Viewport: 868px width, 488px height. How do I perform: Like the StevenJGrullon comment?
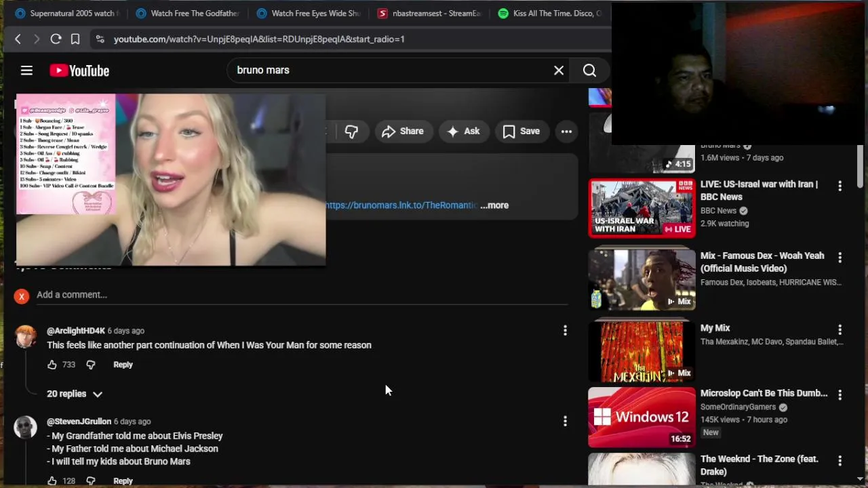pyautogui.click(x=52, y=481)
